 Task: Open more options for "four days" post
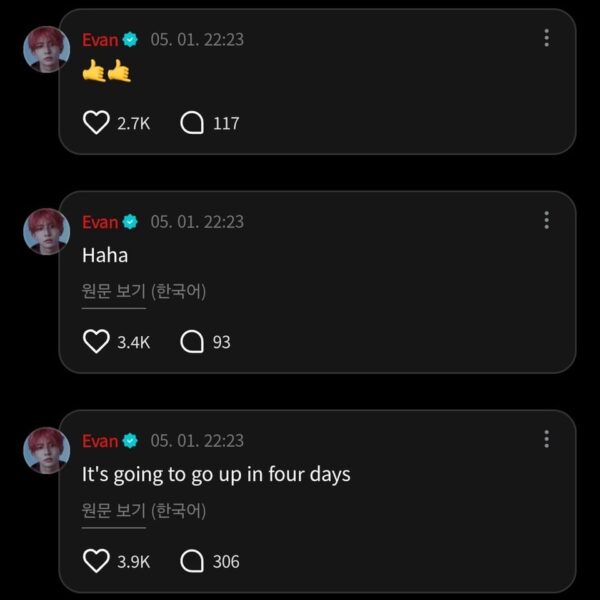pyautogui.click(x=546, y=439)
